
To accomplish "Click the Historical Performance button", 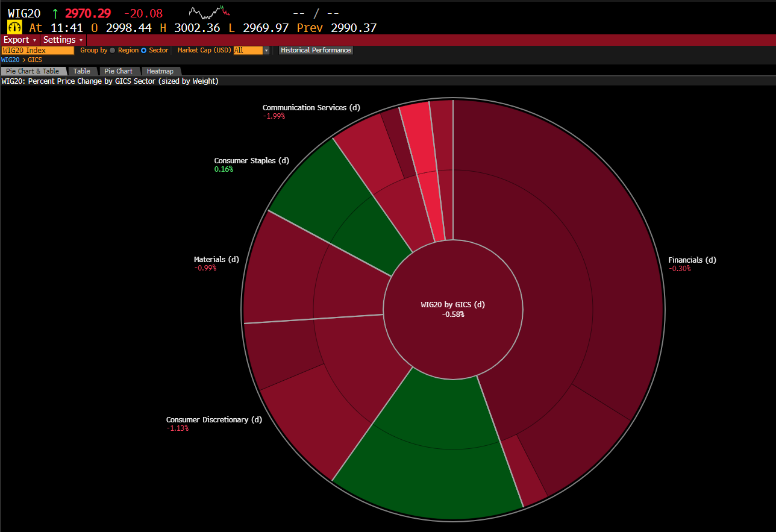I will (316, 51).
